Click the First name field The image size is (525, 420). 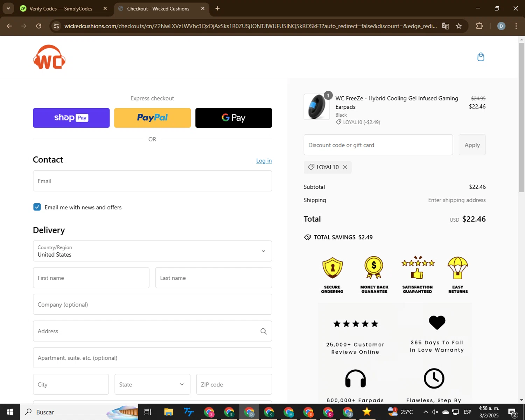(91, 278)
